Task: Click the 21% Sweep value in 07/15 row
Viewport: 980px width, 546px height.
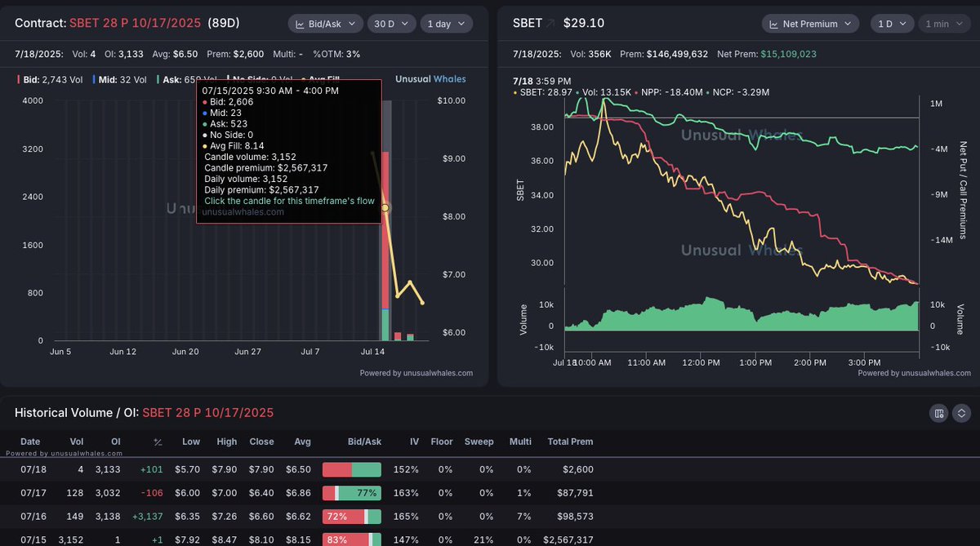Action: (484, 539)
